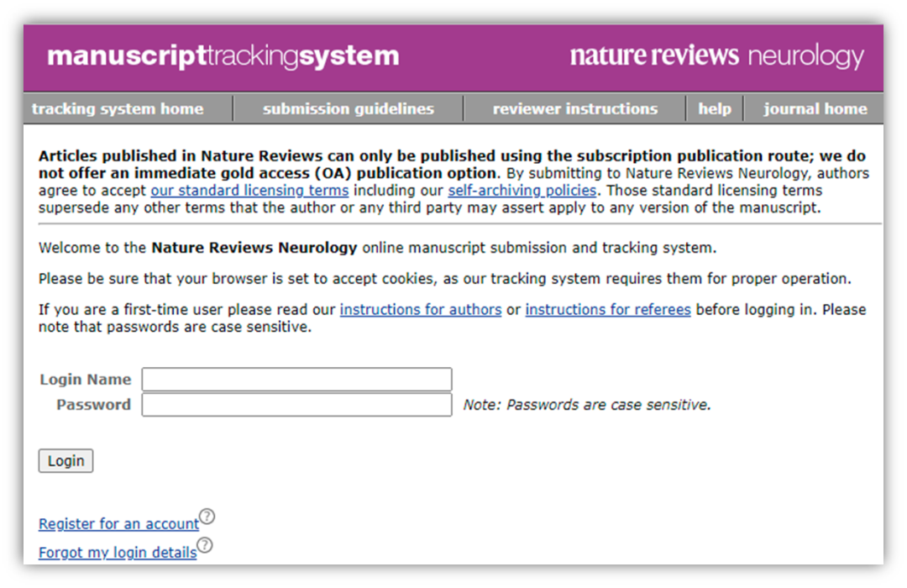This screenshot has width=907, height=588.
Task: Open reviewer instructions from the navigation bar
Action: [x=574, y=109]
